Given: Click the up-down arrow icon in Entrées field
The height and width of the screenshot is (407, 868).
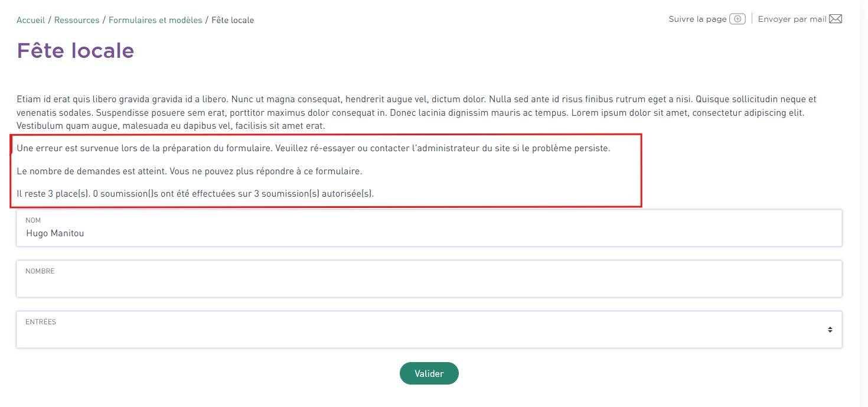Looking at the screenshot, I should point(830,330).
